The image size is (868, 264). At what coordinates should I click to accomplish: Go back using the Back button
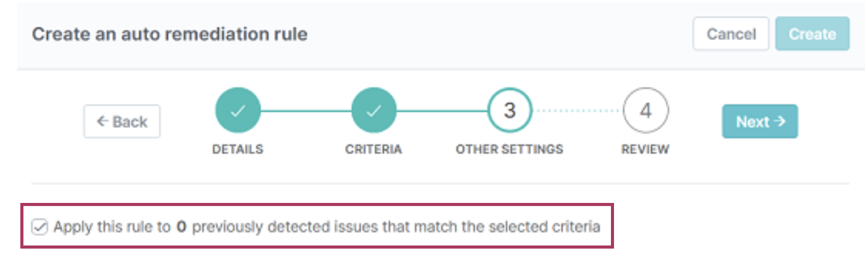[x=122, y=122]
